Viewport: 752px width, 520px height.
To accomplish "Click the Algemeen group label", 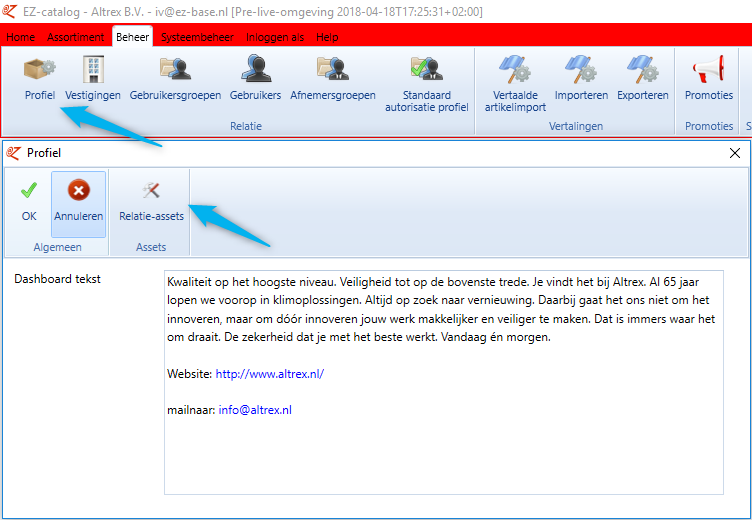I will pyautogui.click(x=58, y=247).
